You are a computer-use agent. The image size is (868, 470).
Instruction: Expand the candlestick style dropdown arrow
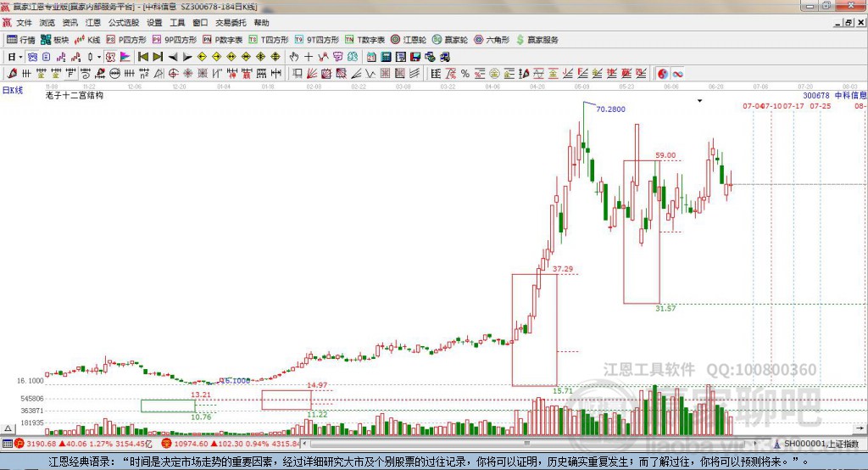(x=99, y=57)
